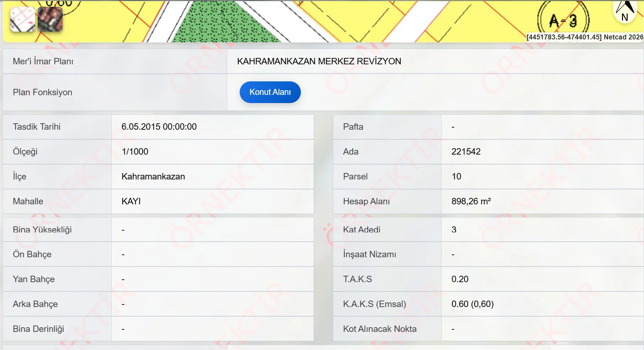Select the Kat Adedi value 3
The image size is (644, 350).
click(x=454, y=230)
